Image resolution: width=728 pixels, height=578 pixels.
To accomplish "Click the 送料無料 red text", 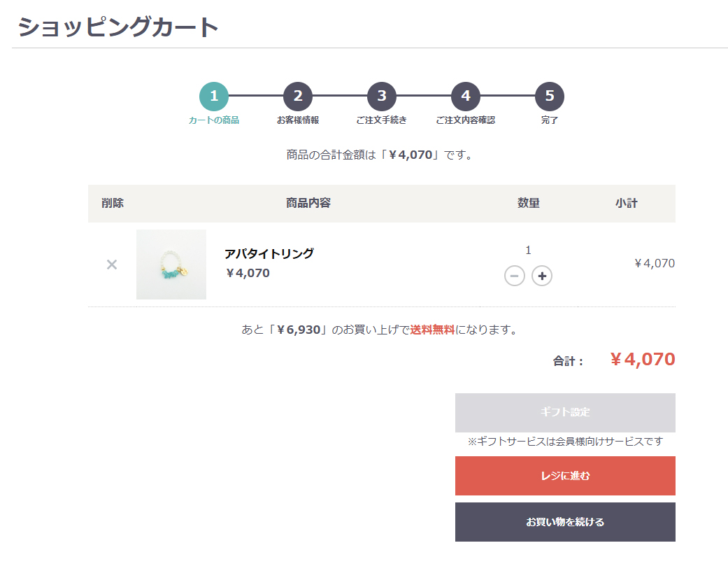I will (x=432, y=330).
